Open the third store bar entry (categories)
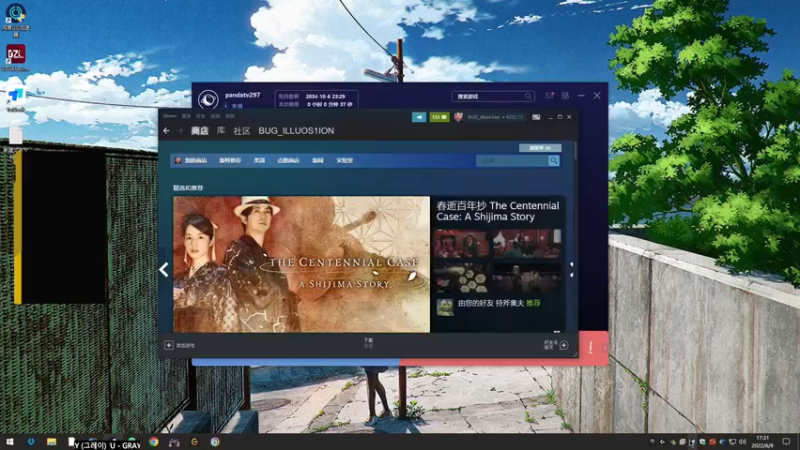The image size is (800, 450). [259, 160]
